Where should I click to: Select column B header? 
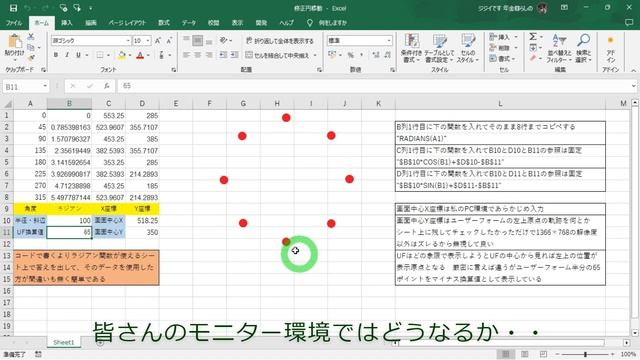[69, 104]
